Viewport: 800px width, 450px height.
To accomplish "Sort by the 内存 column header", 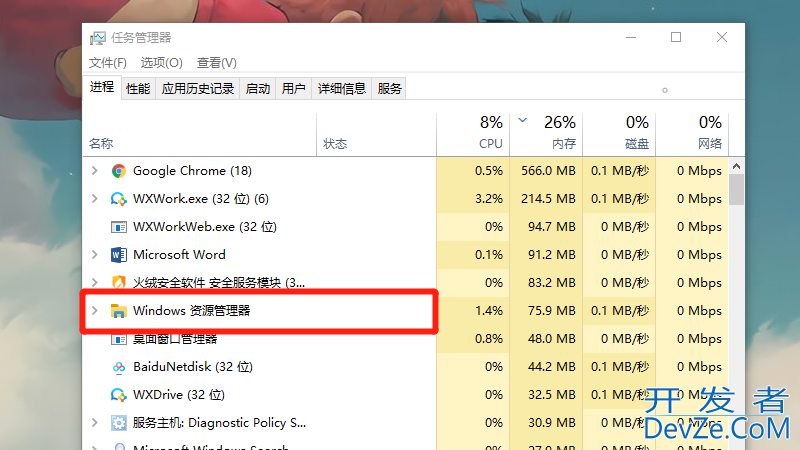I will [546, 134].
